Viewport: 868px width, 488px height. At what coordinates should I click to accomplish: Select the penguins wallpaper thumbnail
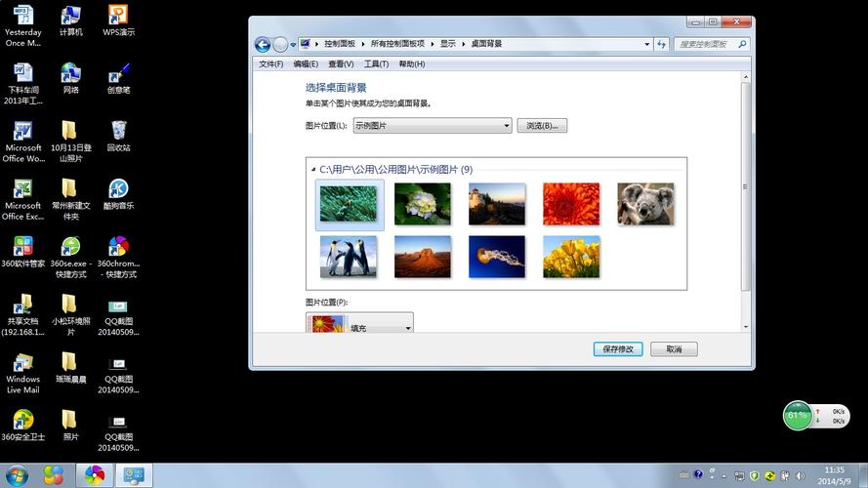click(349, 257)
